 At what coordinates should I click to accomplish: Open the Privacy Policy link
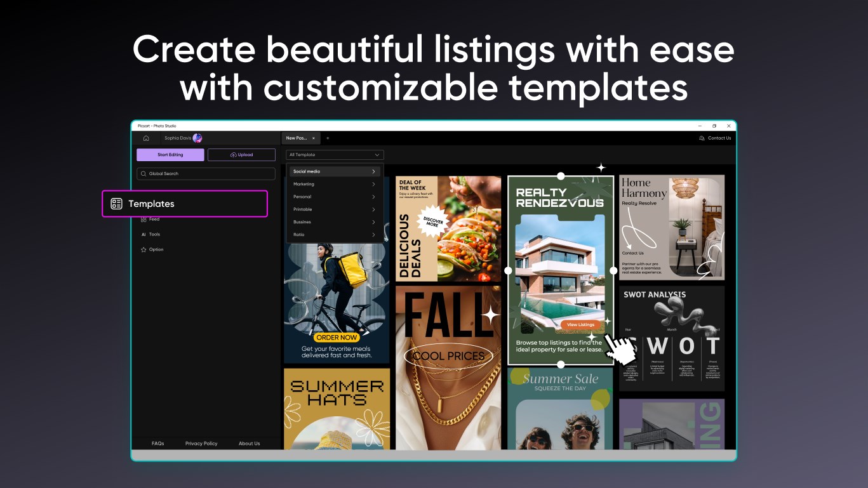[201, 443]
